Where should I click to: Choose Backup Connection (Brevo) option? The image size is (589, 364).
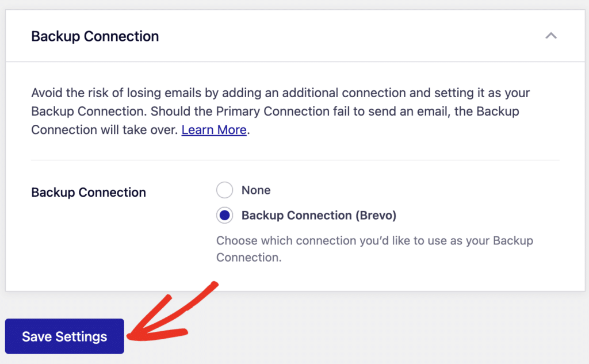[x=224, y=215]
